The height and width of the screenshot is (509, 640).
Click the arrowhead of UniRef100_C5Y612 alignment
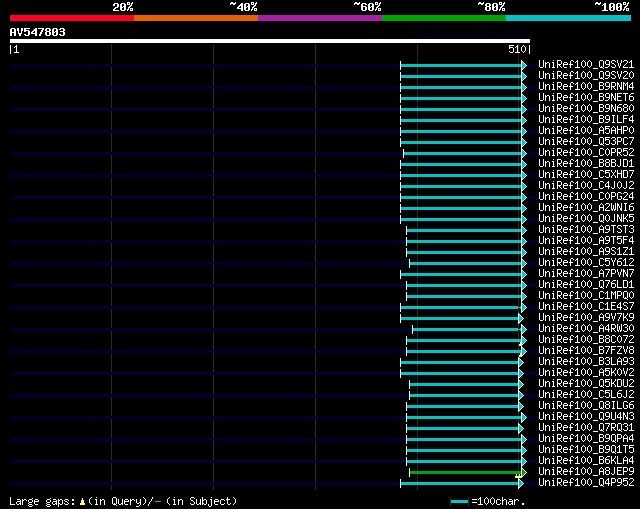524,263
